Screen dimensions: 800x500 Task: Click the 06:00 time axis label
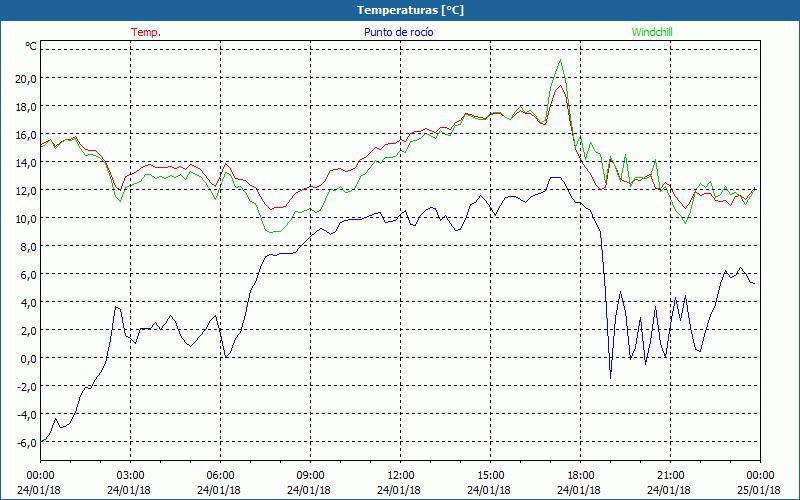220,476
